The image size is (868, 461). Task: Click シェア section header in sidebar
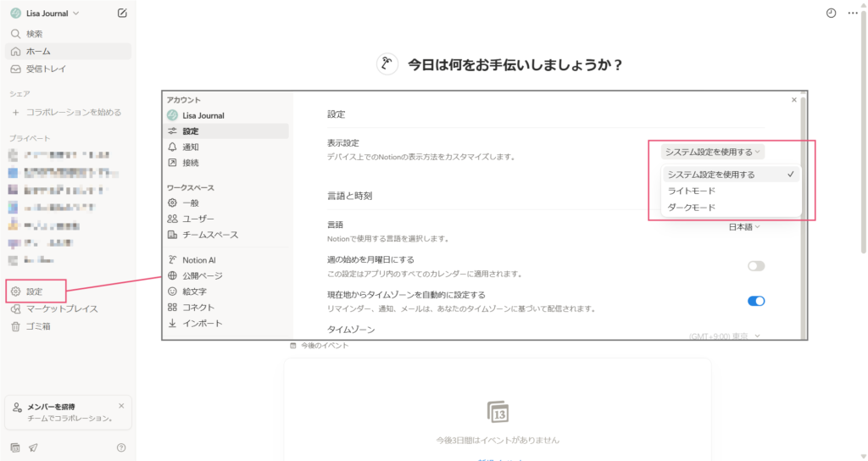click(x=19, y=94)
